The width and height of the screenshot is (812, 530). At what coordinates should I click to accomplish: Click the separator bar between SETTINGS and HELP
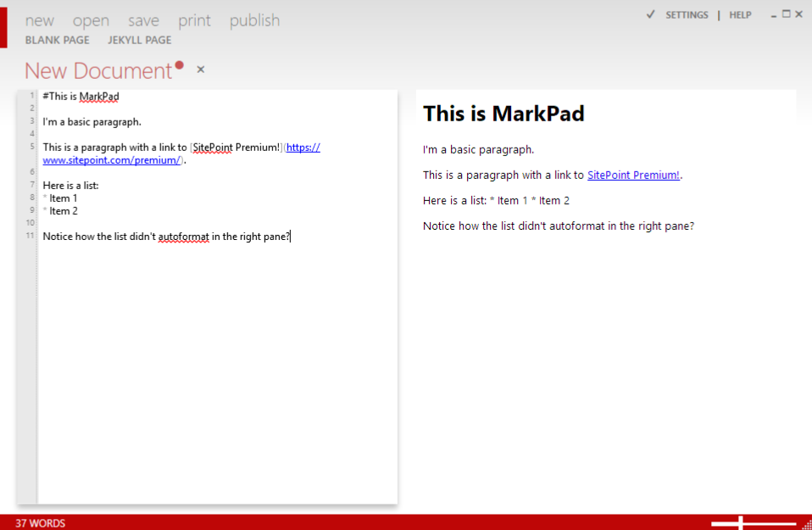(x=717, y=14)
